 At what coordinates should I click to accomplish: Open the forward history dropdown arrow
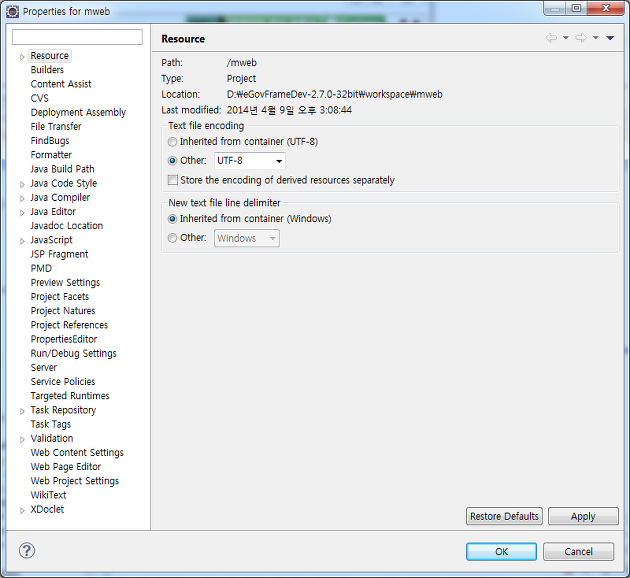pyautogui.click(x=596, y=38)
